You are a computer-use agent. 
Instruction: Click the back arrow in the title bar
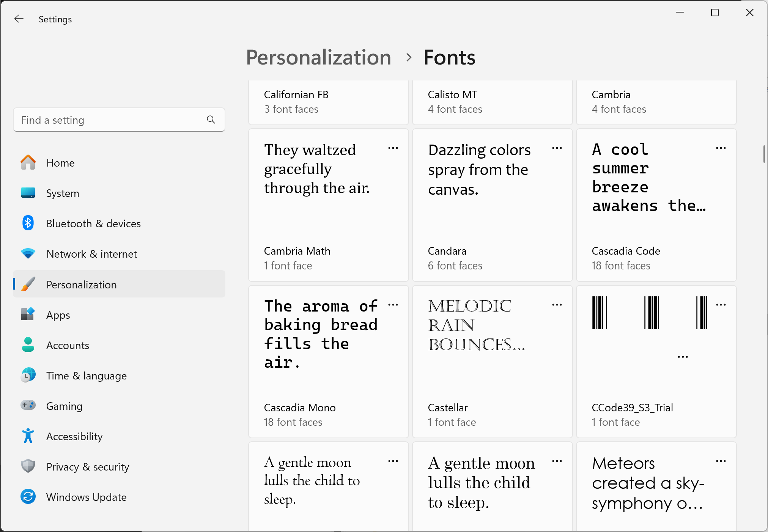[x=19, y=19]
